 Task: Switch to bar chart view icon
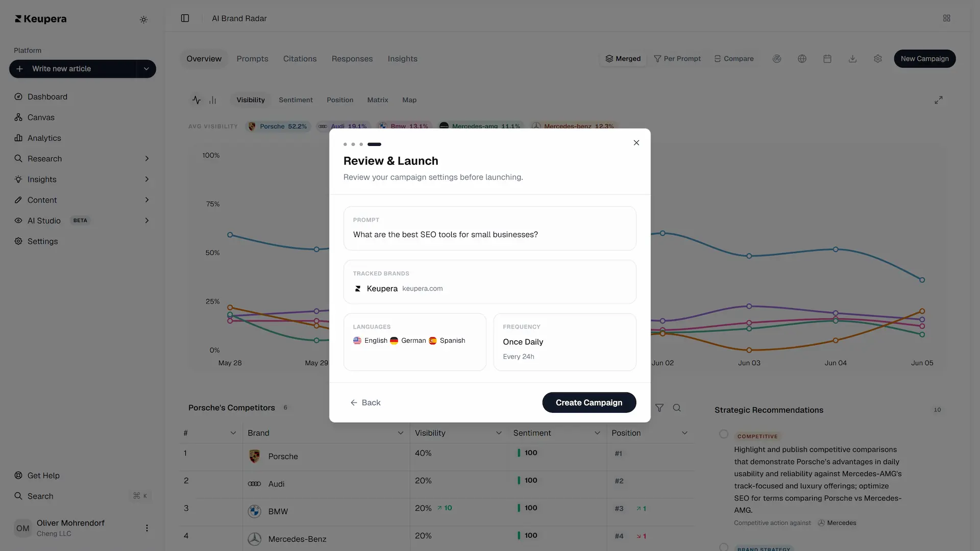click(x=213, y=100)
